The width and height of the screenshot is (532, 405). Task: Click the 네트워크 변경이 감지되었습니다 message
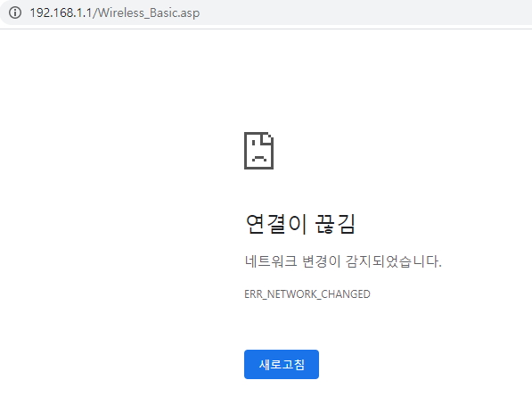tap(343, 261)
